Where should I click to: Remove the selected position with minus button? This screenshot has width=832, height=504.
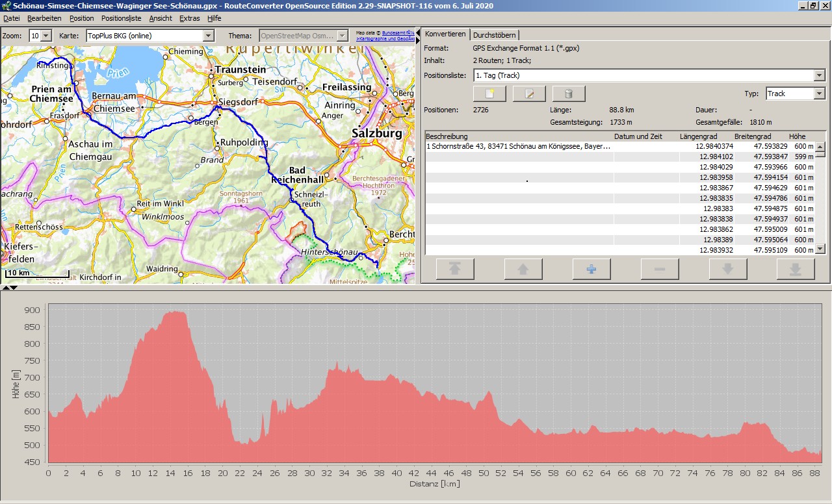[659, 269]
